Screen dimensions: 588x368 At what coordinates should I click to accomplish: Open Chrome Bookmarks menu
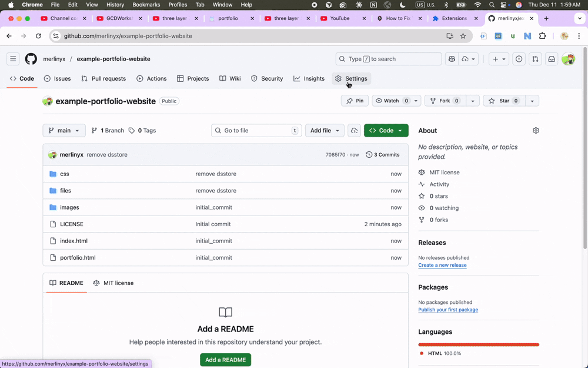click(146, 5)
